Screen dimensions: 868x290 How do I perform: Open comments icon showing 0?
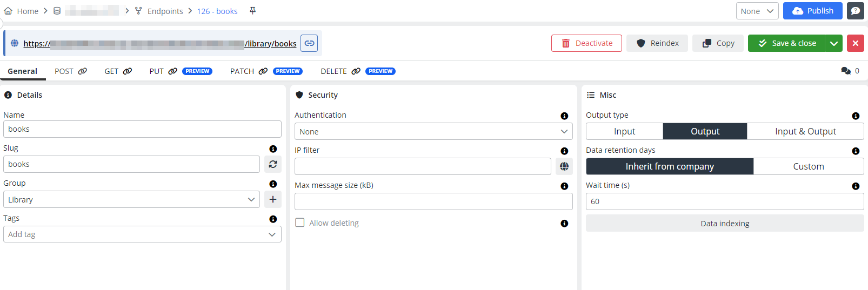click(x=846, y=71)
